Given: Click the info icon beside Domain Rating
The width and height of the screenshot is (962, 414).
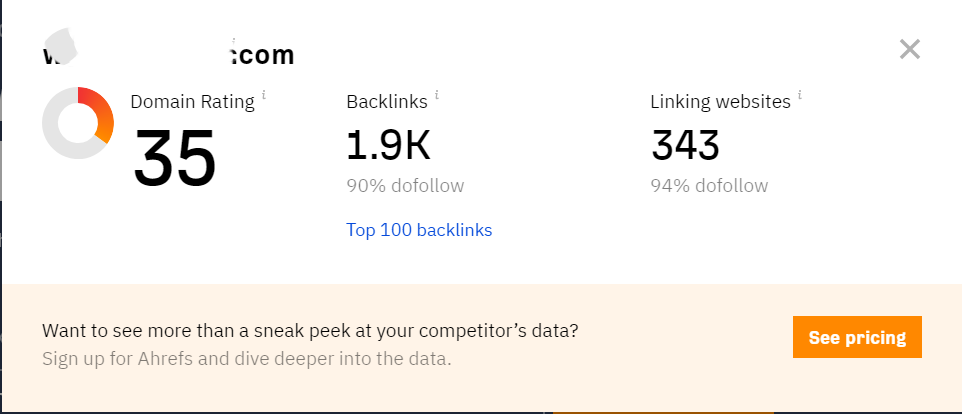Looking at the screenshot, I should point(264,95).
